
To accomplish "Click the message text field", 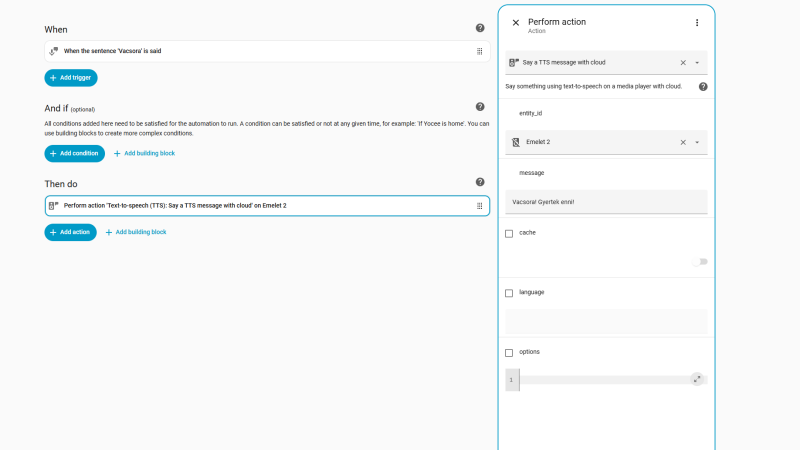I will (606, 202).
